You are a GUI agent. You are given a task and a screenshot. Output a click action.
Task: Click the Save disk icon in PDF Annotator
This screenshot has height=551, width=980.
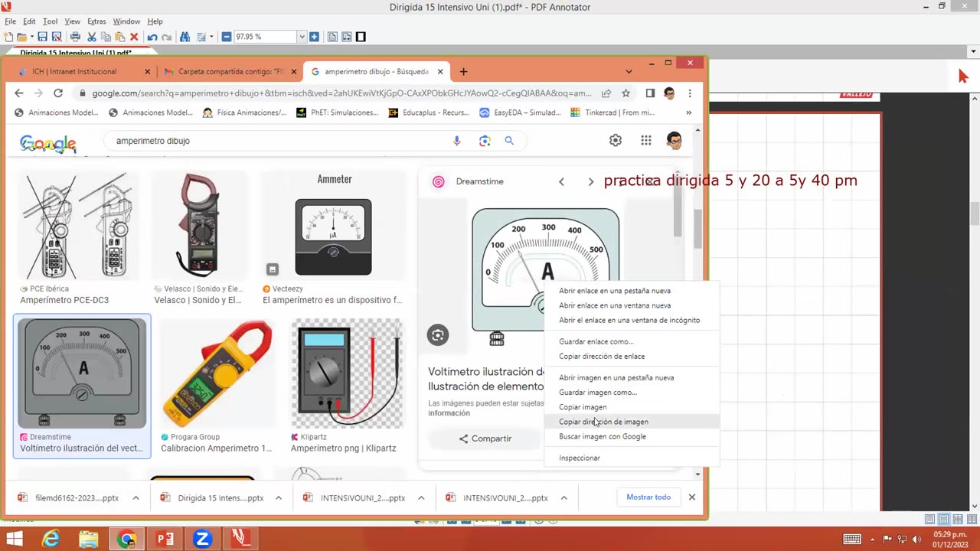coord(43,37)
